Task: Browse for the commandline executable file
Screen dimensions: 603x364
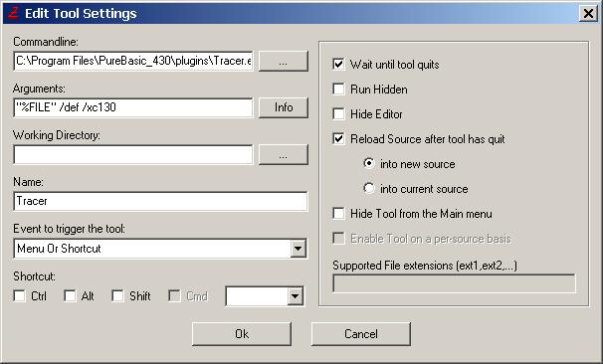Action: [284, 61]
